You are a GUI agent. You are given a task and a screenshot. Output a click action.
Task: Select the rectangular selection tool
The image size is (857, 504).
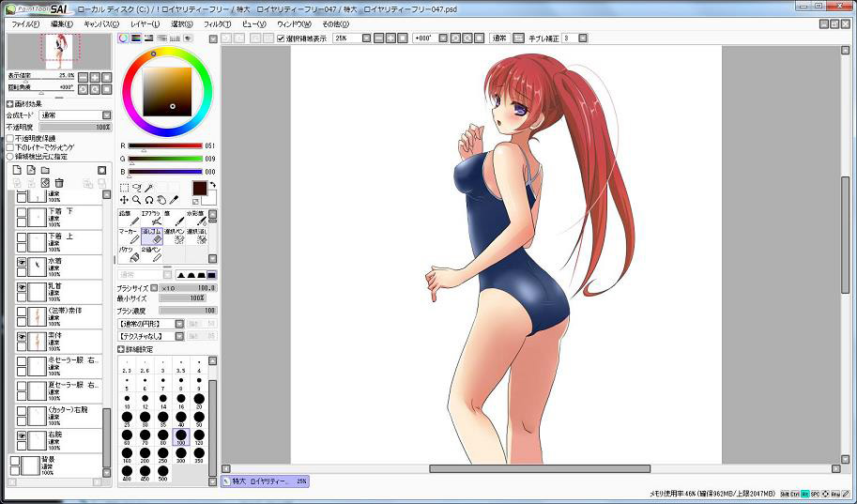point(124,188)
